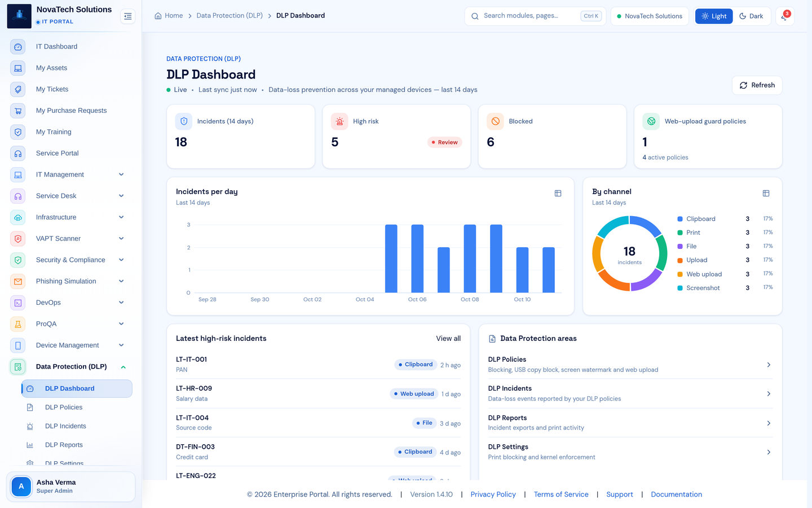Image resolution: width=812 pixels, height=508 pixels.
Task: Open the Asha Verma user profile card
Action: (70, 487)
